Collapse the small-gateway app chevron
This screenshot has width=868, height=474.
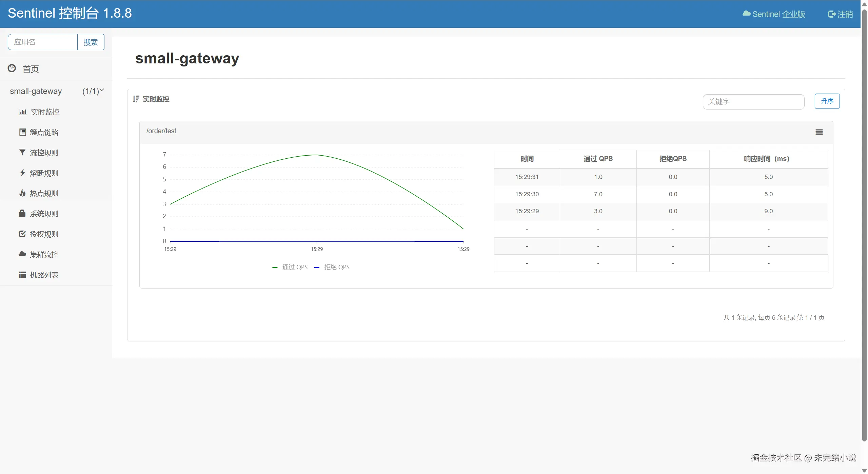click(x=101, y=91)
